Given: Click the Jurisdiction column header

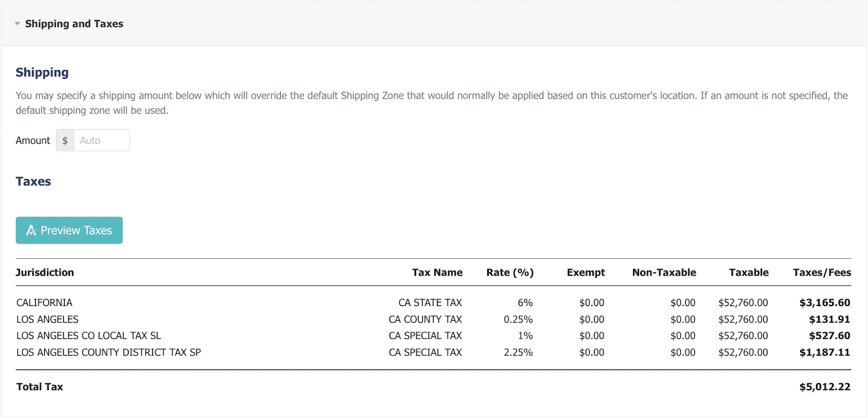Looking at the screenshot, I should (x=44, y=272).
